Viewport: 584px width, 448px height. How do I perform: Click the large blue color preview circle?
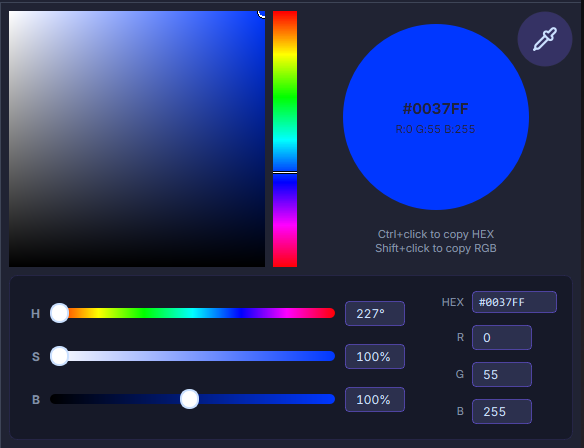click(436, 117)
